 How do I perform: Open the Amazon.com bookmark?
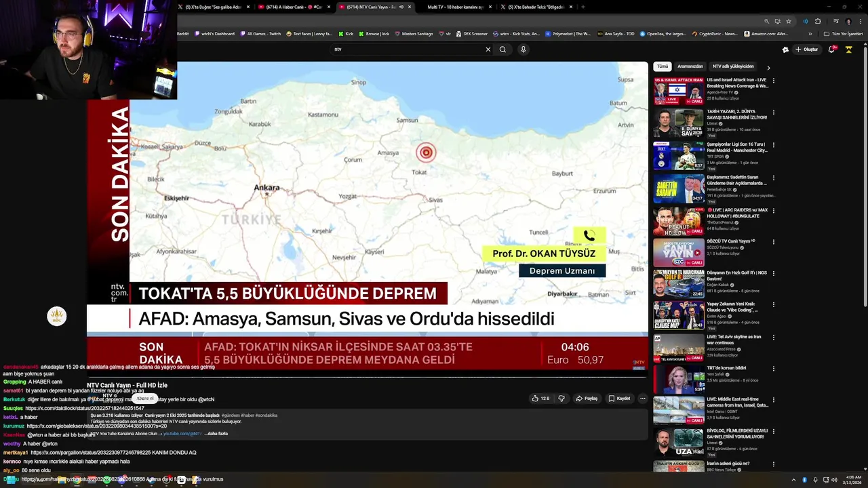[766, 33]
